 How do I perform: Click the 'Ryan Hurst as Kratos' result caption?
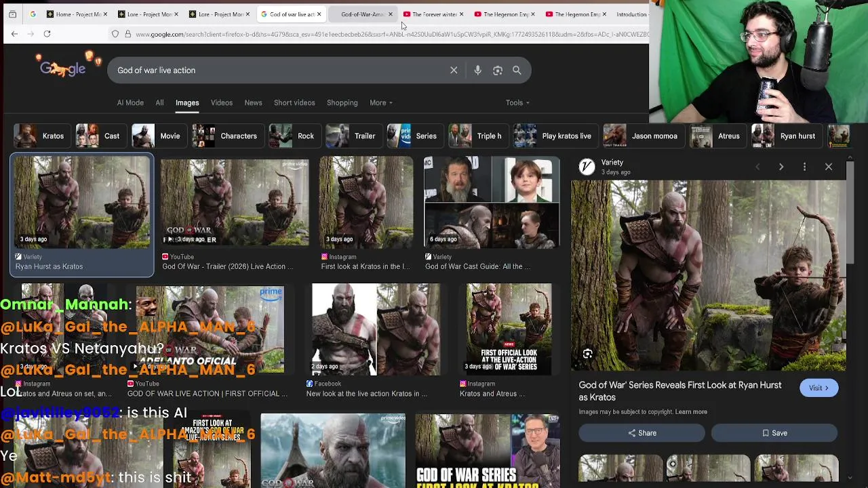[49, 267]
